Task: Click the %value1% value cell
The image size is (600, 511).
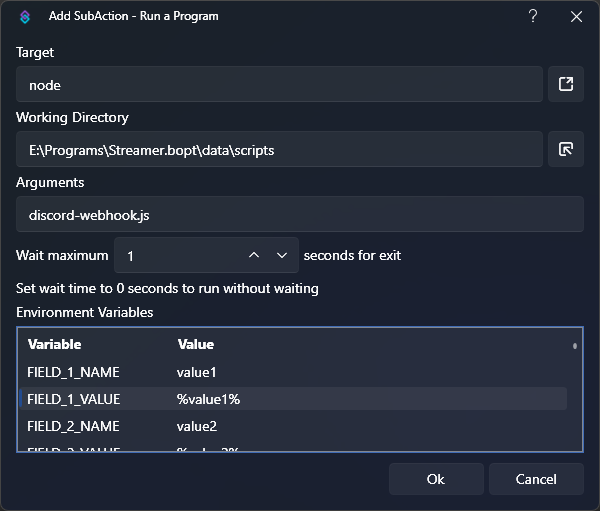Action: coord(208,399)
